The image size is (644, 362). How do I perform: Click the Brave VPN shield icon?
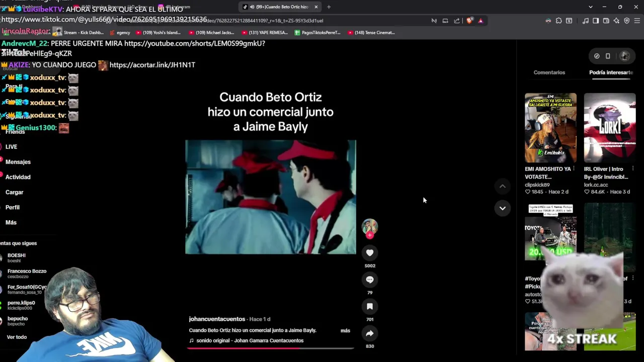coord(626,21)
